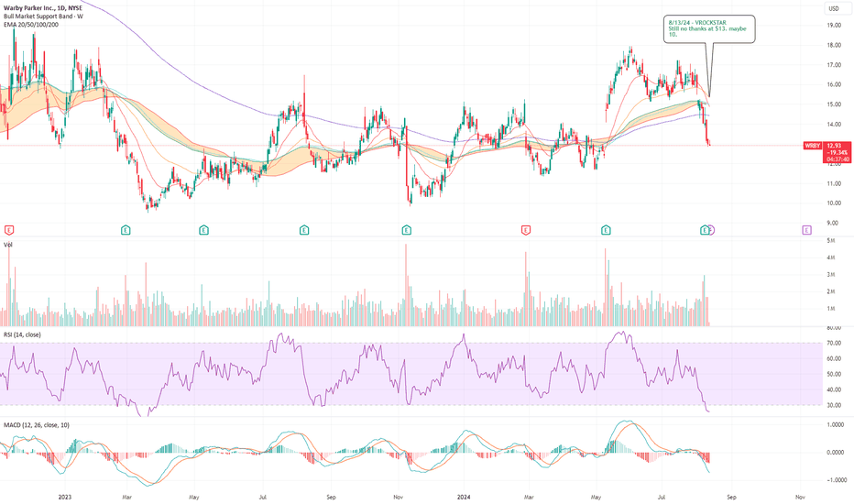Click the 2023 label on time axis

(x=65, y=497)
